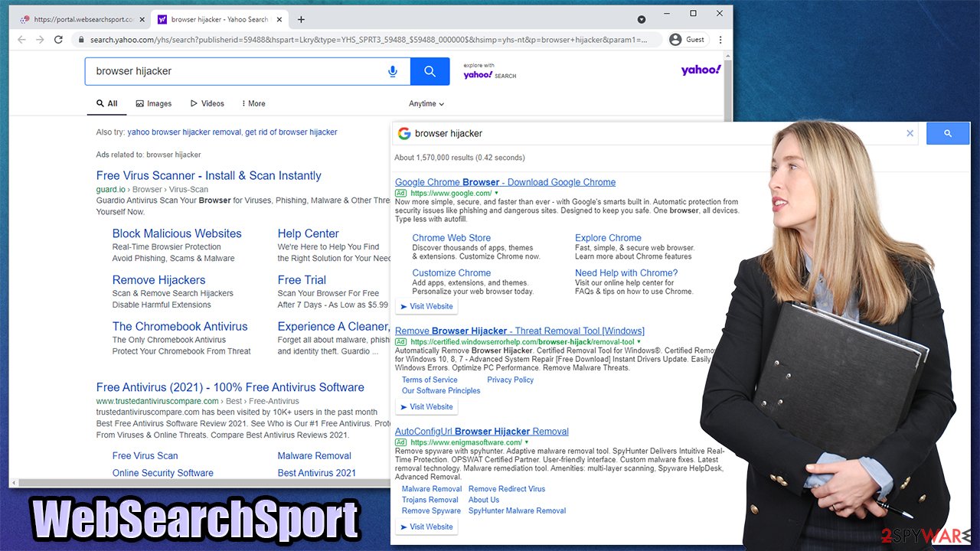Click the browser forward arrow

coord(40,40)
